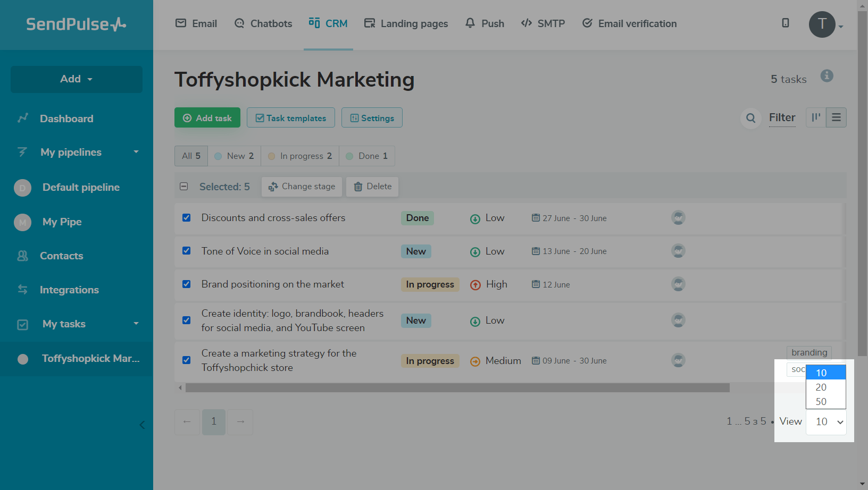
Task: Switch to list view icon
Action: [x=836, y=117]
